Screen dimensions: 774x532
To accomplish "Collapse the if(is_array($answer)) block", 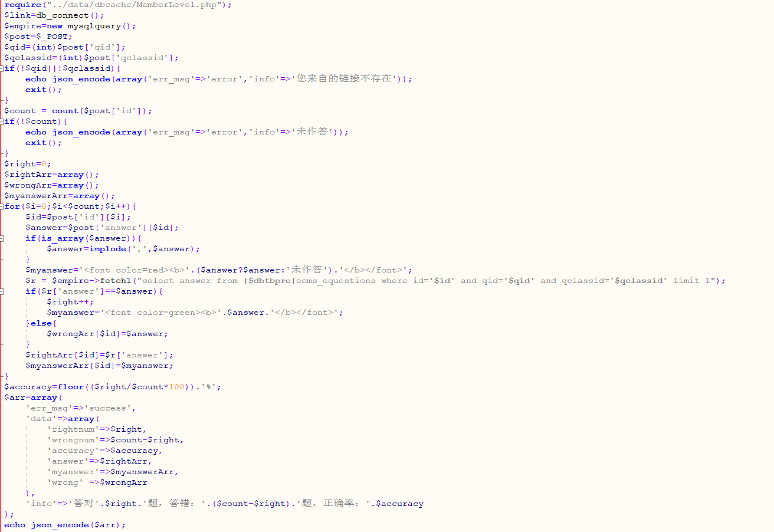I will tap(2, 238).
